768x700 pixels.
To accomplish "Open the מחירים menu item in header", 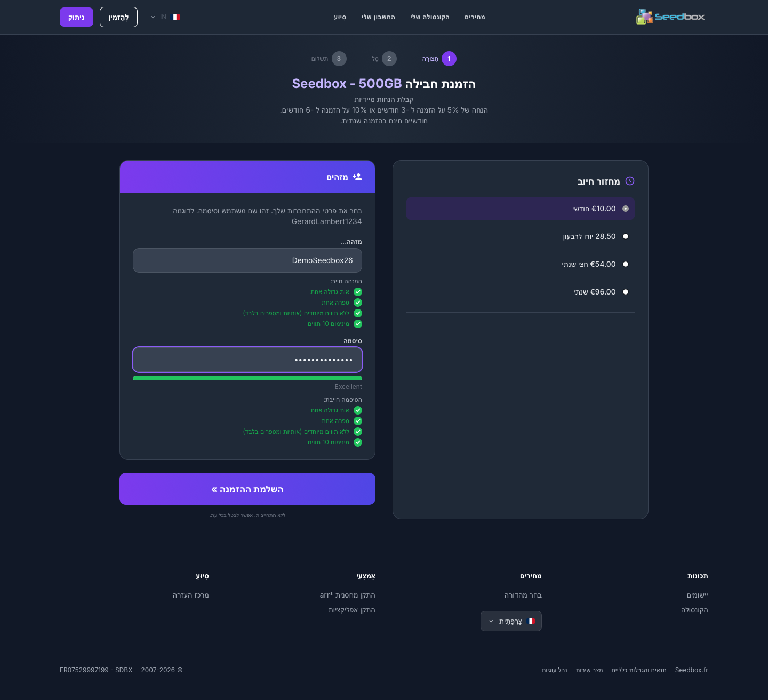I will [475, 17].
